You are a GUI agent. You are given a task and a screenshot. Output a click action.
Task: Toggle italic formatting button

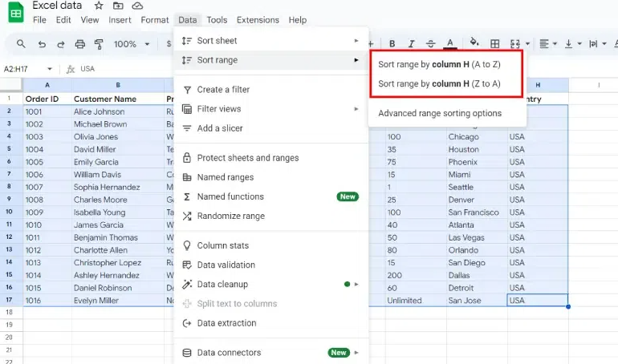pos(412,44)
